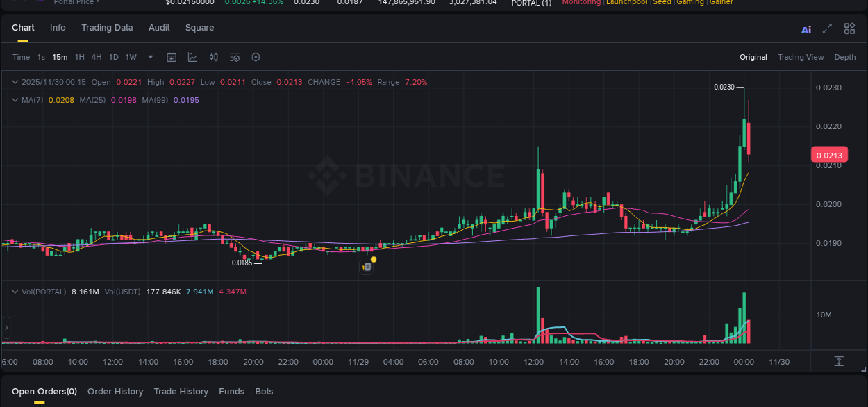Image resolution: width=868 pixels, height=407 pixels.
Task: Open the Order History tab
Action: coord(115,391)
